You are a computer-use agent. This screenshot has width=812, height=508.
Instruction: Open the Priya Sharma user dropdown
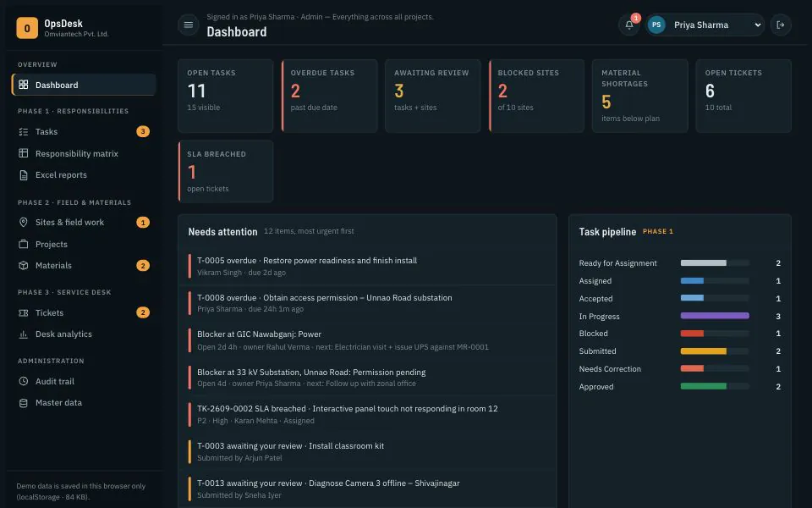(x=705, y=25)
